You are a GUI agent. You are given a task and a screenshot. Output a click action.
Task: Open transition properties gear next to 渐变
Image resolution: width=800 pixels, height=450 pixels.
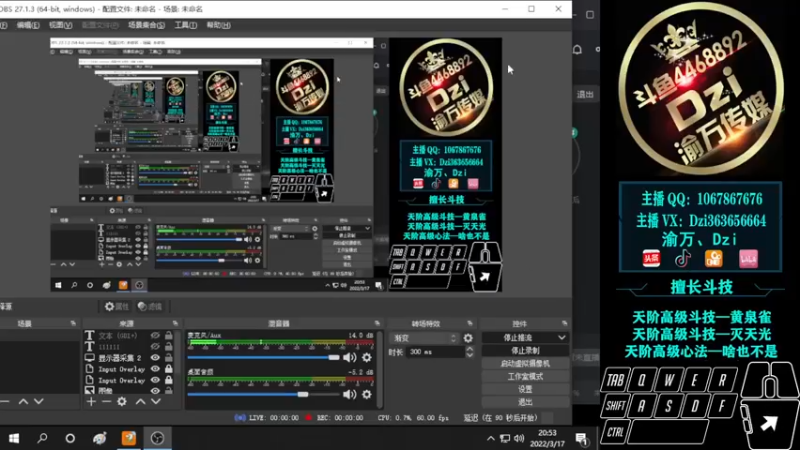pos(468,338)
